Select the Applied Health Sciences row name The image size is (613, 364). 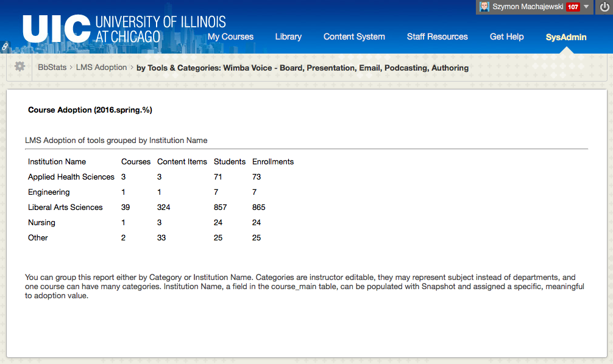[x=71, y=177]
